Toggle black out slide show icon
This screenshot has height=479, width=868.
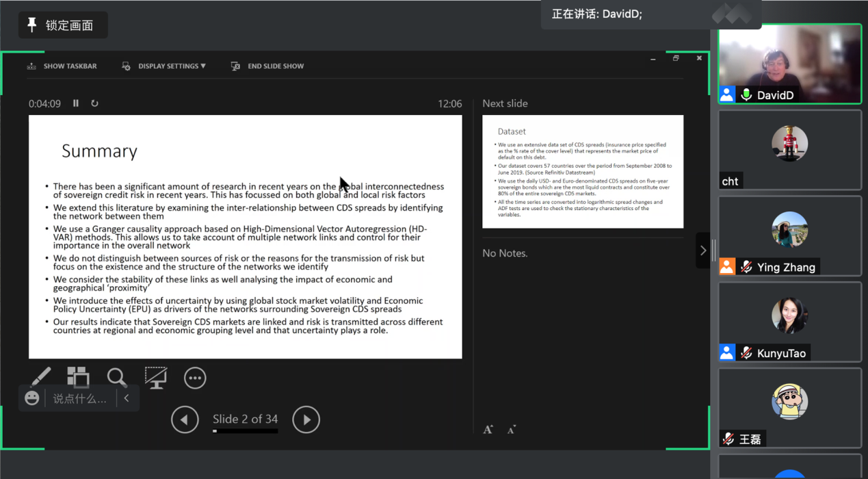[155, 377]
